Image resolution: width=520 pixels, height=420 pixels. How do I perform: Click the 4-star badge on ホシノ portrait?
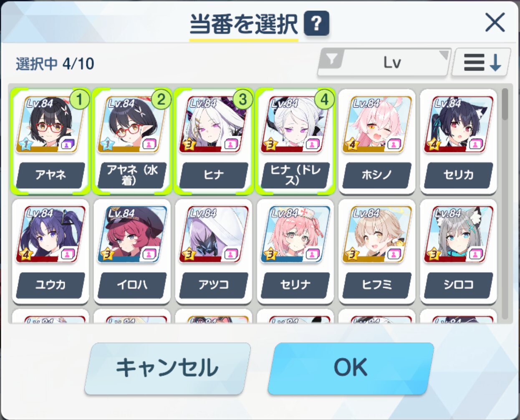[x=351, y=144]
